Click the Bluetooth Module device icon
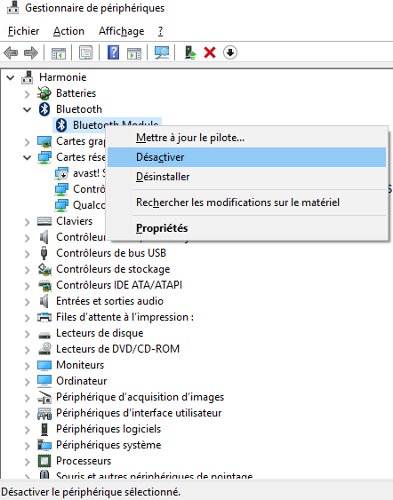The height and width of the screenshot is (500, 393). pos(61,125)
